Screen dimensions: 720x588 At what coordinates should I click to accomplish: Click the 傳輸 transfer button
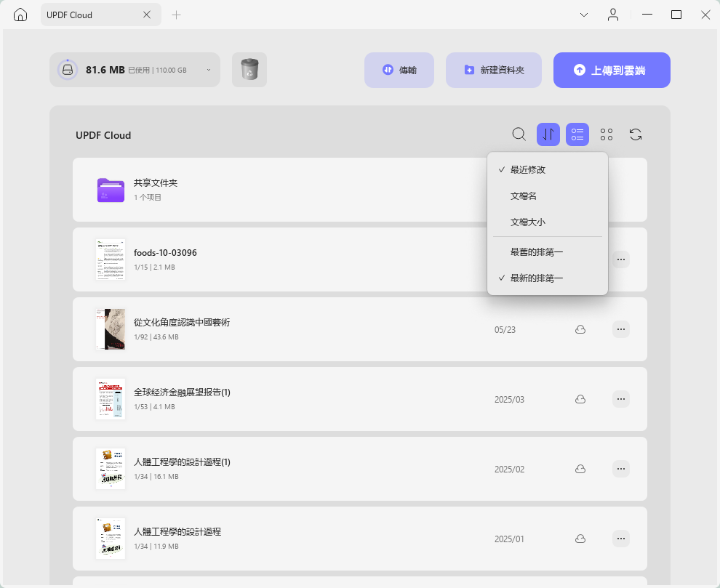pyautogui.click(x=399, y=70)
